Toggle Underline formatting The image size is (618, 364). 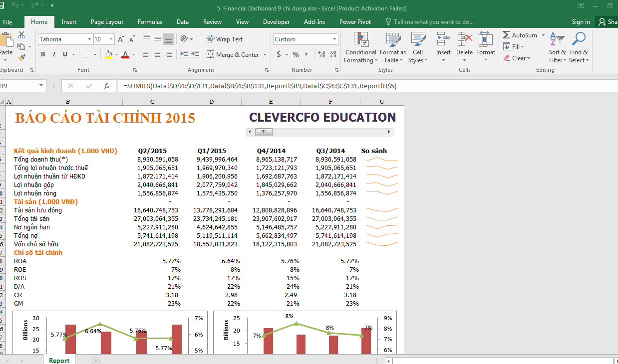[x=65, y=54]
